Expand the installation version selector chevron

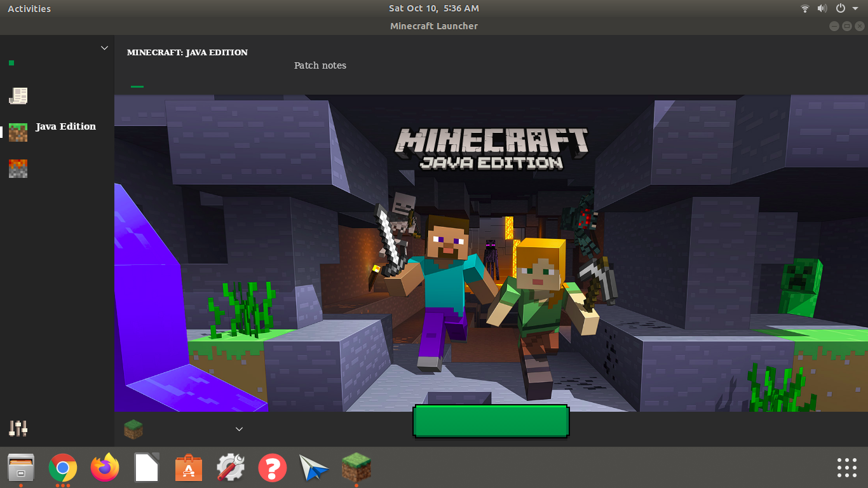click(240, 430)
